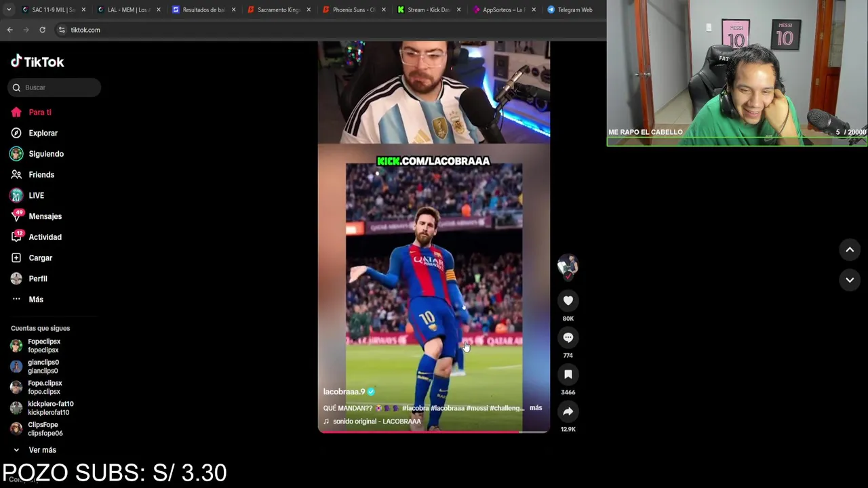This screenshot has width=868, height=488.
Task: Expand Ver más followed accounts
Action: [42, 450]
